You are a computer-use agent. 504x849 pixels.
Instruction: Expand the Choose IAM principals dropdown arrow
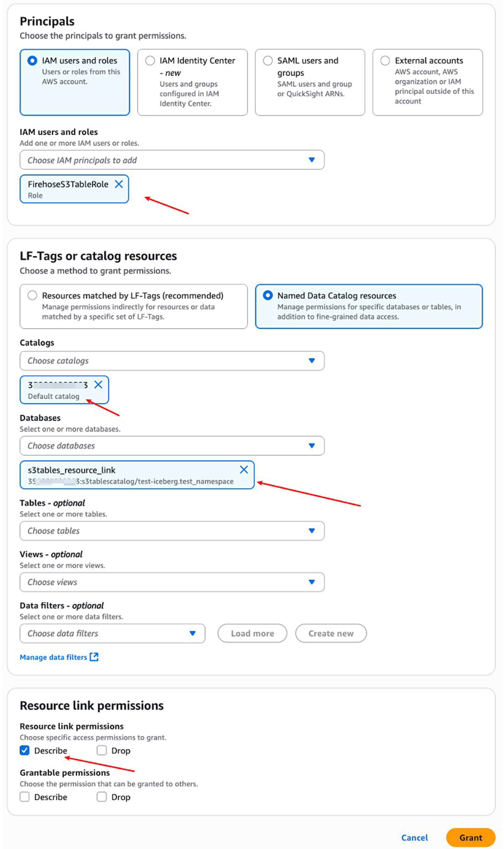312,160
